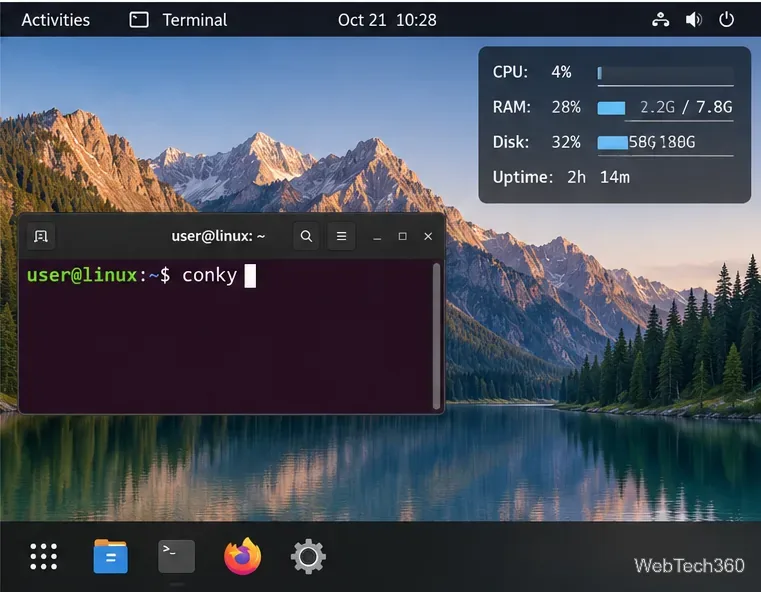Click the terminal title user@linux: ~
This screenshot has width=761, height=592.
pos(218,236)
